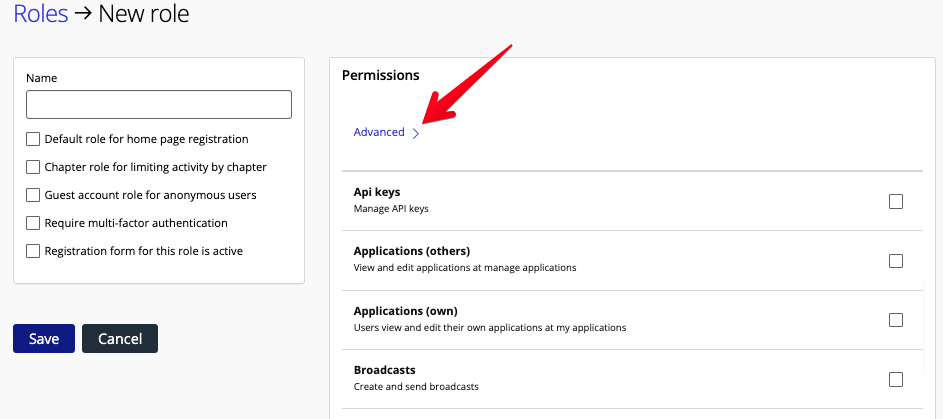
Task: Check the Api keys permission box
Action: 895,201
